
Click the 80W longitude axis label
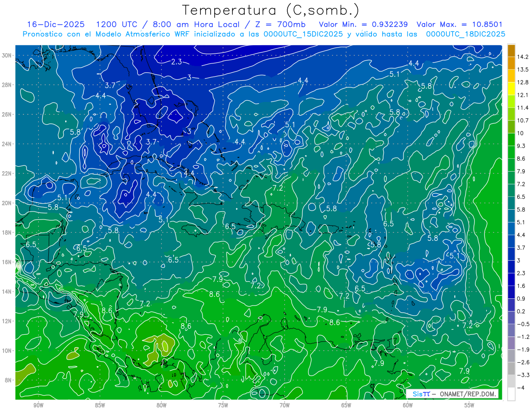[161, 405]
